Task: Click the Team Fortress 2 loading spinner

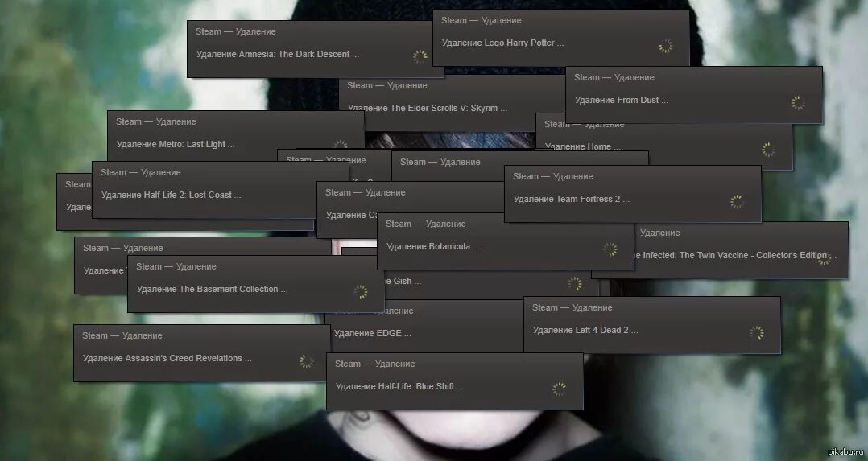Action: coord(737,201)
